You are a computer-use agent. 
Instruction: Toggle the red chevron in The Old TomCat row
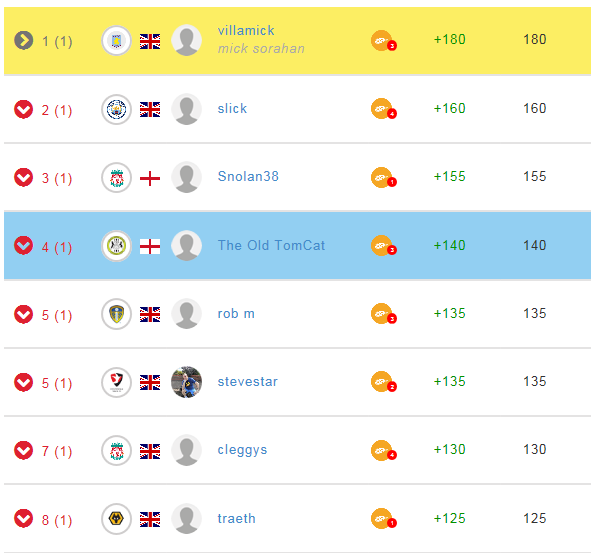click(x=23, y=245)
